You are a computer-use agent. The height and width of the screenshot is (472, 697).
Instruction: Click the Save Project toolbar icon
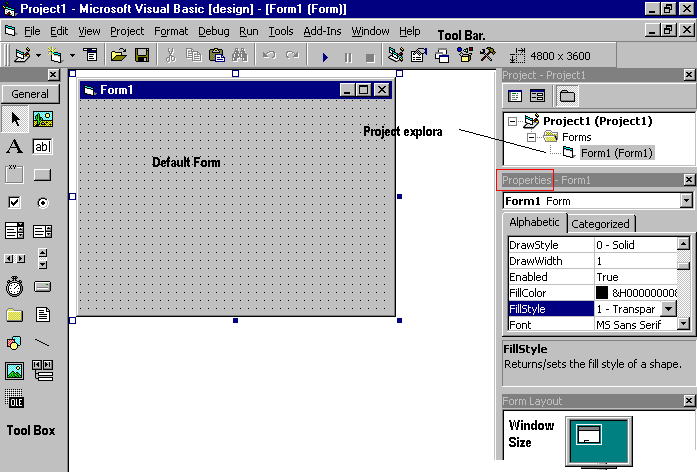point(142,56)
